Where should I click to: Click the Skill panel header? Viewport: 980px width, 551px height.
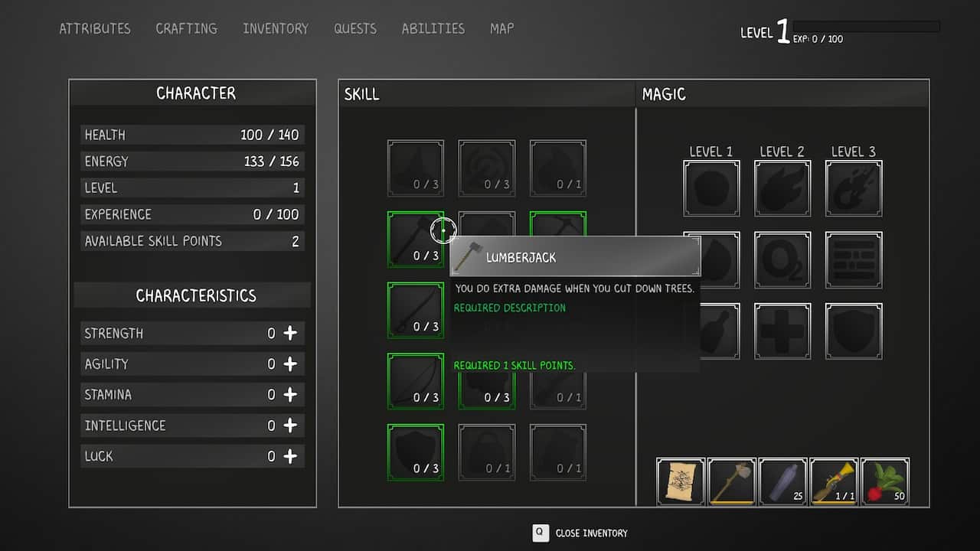pyautogui.click(x=487, y=94)
